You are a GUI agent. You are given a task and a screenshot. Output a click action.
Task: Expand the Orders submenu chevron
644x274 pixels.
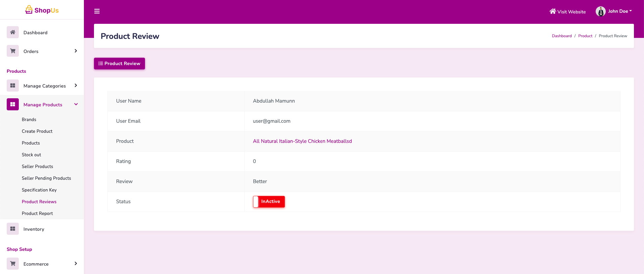[76, 51]
